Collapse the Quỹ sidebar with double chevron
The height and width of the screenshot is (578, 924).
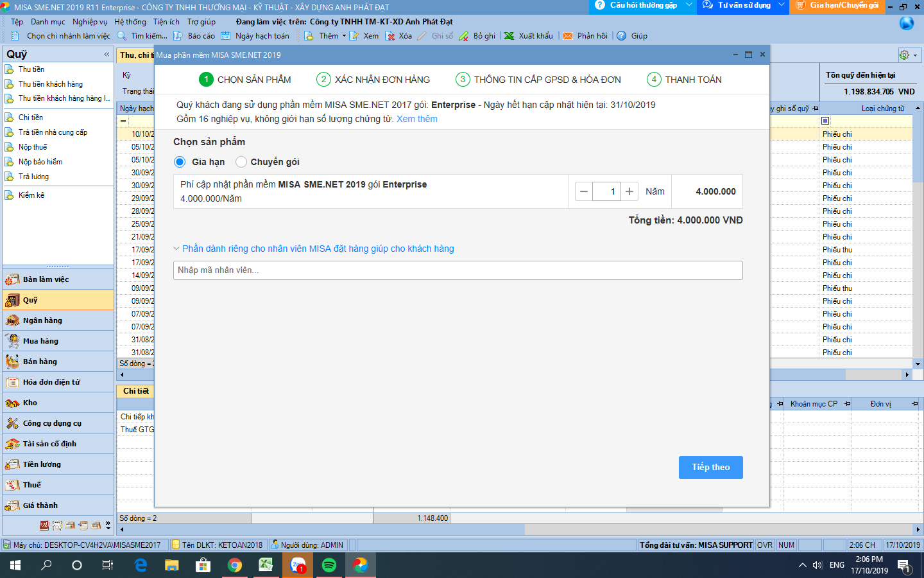tap(107, 55)
